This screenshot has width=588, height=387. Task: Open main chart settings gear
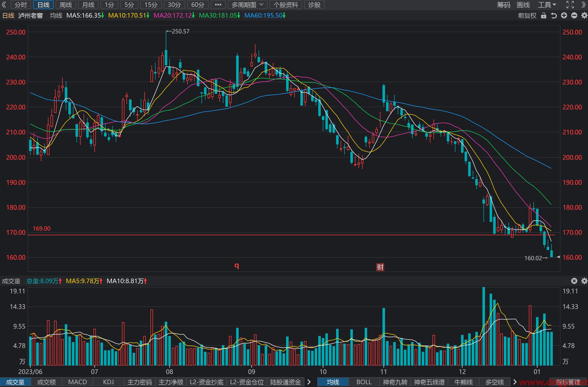click(584, 16)
